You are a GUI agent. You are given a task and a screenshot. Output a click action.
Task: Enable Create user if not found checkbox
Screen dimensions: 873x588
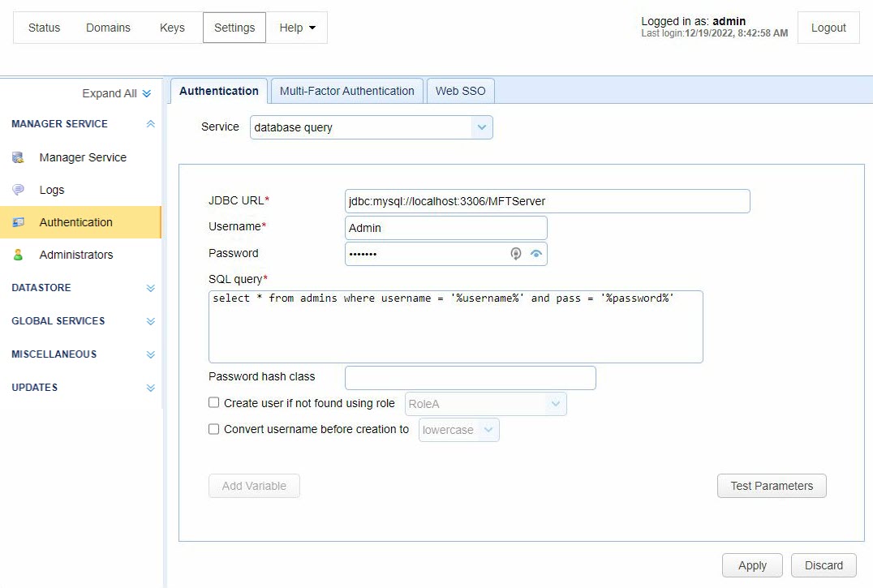[x=214, y=402]
